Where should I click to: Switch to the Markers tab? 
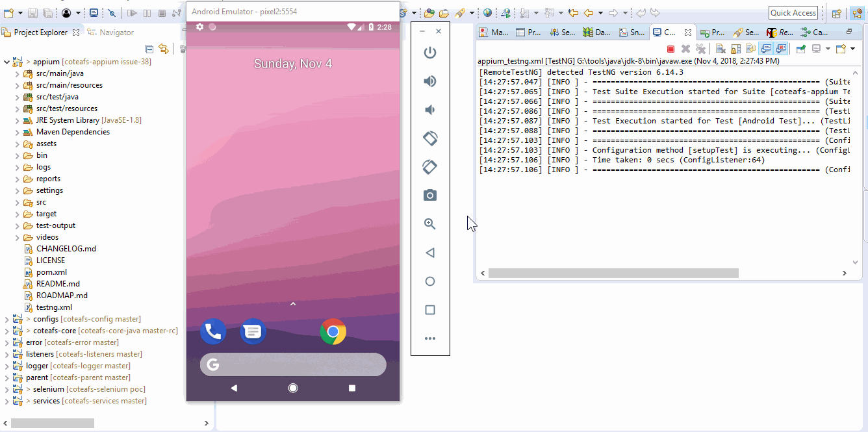click(x=494, y=32)
